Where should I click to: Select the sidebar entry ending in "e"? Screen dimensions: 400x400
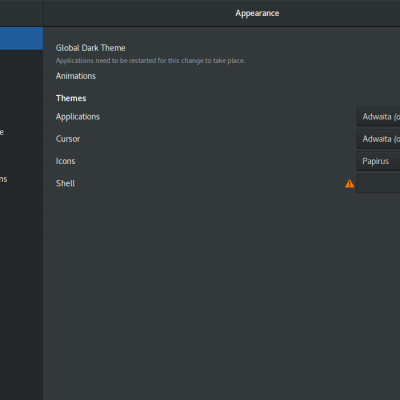click(21, 132)
